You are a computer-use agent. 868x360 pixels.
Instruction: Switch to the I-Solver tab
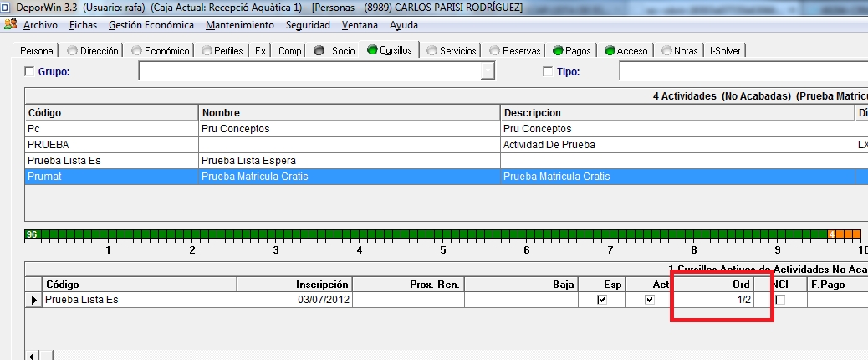coord(725,50)
